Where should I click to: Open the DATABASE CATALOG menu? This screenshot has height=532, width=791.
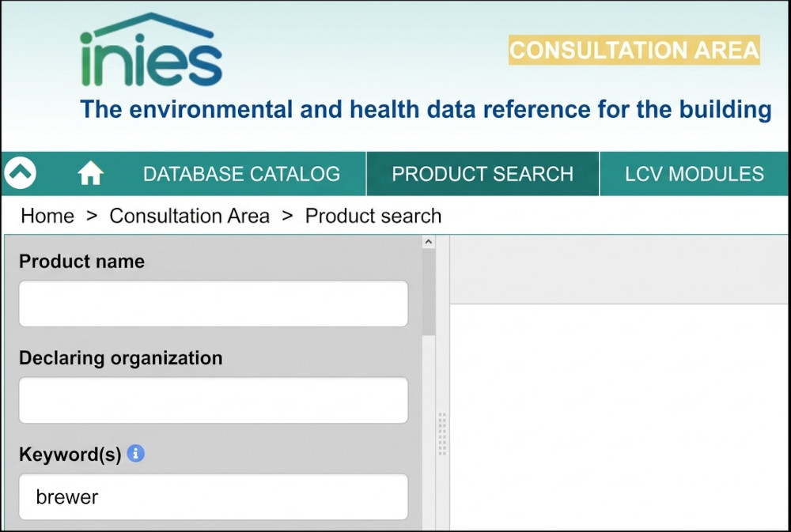[x=241, y=174]
